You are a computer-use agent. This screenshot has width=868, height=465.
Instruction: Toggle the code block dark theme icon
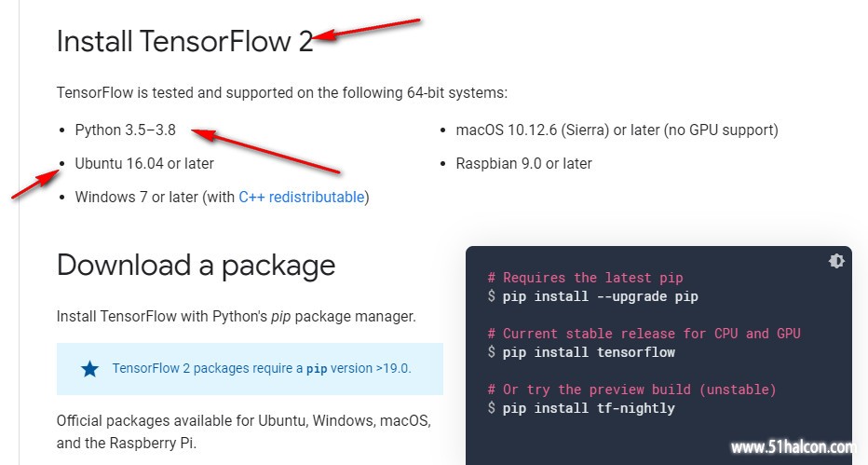click(x=836, y=260)
